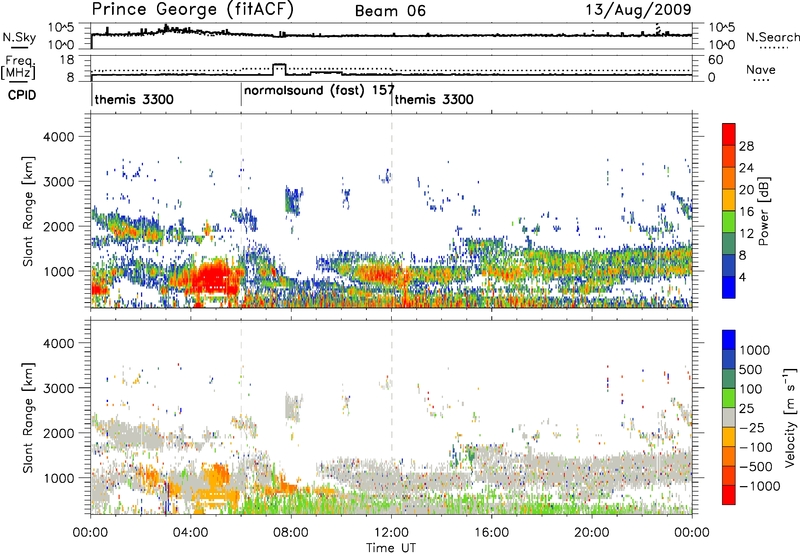The image size is (800, 554).
Task: Select the '-500' Velocity colorbar label
Action: [x=756, y=467]
